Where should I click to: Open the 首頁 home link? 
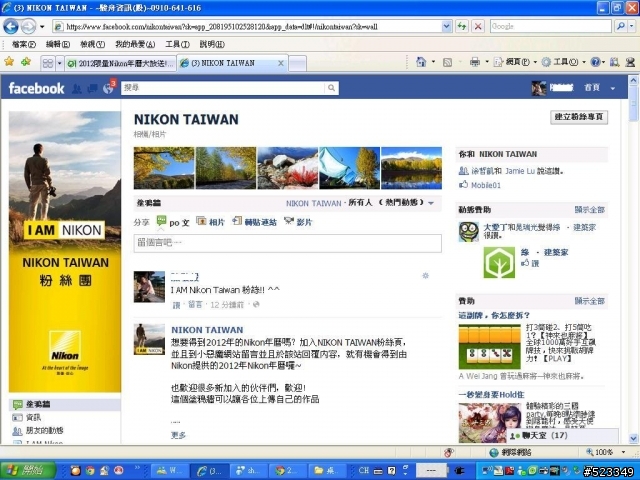pyautogui.click(x=592, y=88)
